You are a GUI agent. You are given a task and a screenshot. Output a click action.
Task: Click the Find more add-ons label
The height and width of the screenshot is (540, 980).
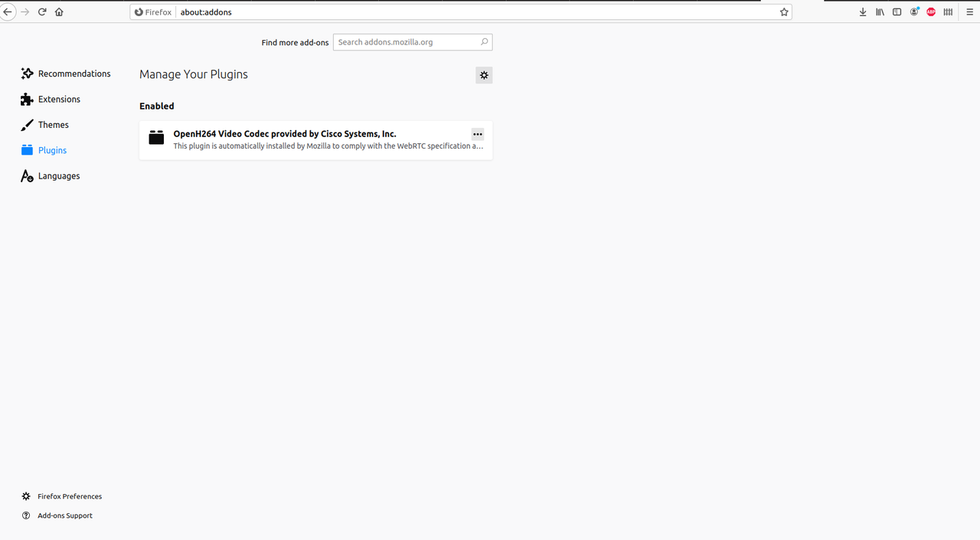295,43
